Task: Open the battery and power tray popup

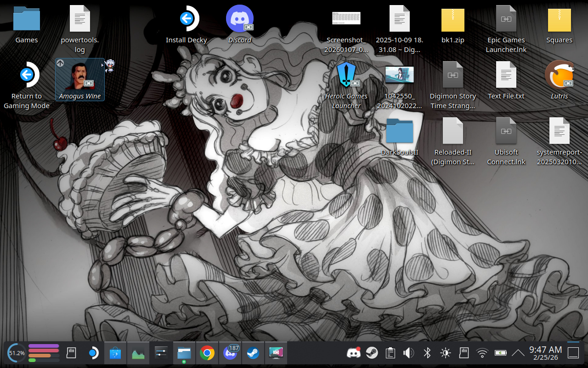Action: tap(500, 353)
